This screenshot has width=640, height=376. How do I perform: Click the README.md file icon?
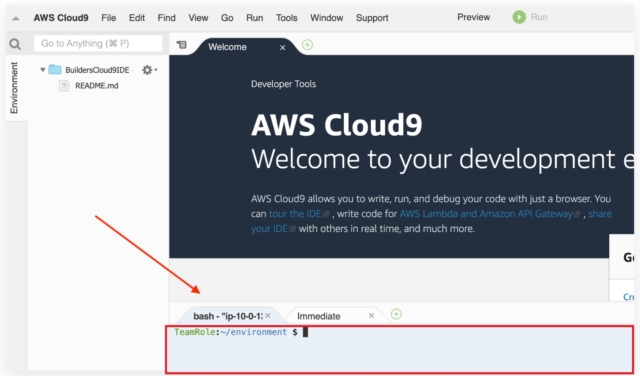click(x=64, y=86)
